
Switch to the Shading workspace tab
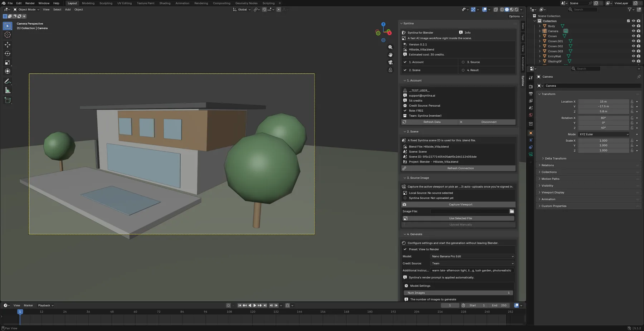[165, 3]
